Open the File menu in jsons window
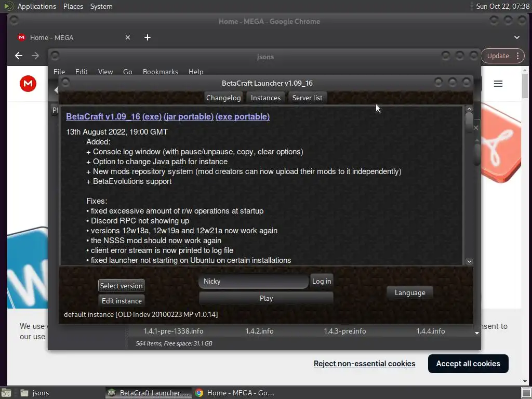Image resolution: width=532 pixels, height=399 pixels. (x=59, y=72)
